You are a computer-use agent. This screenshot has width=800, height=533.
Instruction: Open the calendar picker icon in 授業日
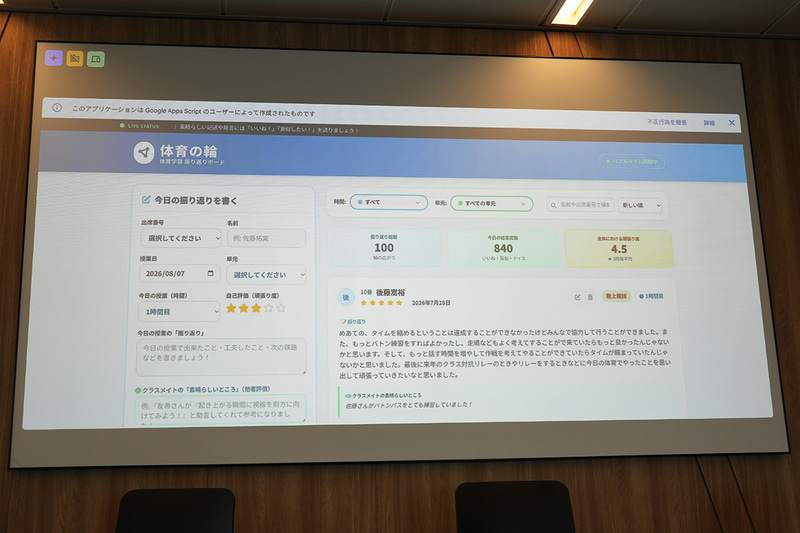(211, 273)
